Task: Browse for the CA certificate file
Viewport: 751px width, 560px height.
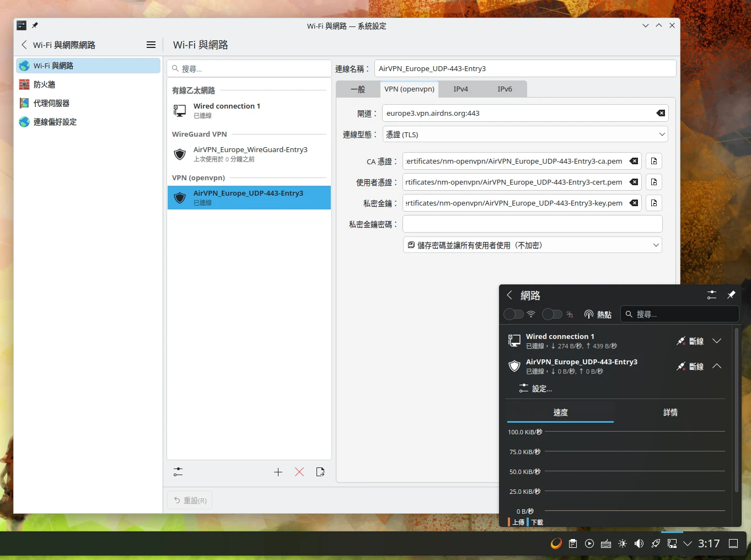Action: [653, 161]
